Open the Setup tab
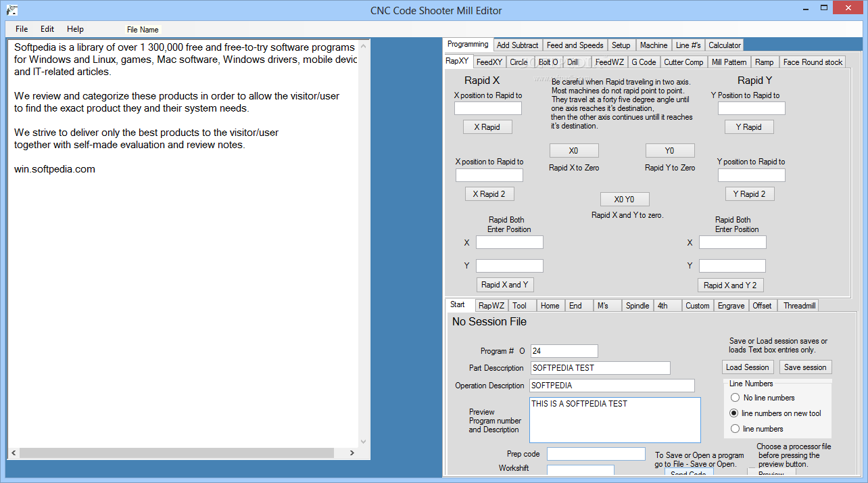The width and height of the screenshot is (868, 483). (621, 45)
